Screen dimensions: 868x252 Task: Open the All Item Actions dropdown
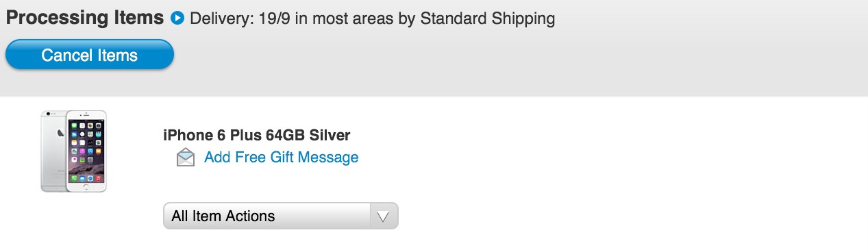[x=280, y=216]
